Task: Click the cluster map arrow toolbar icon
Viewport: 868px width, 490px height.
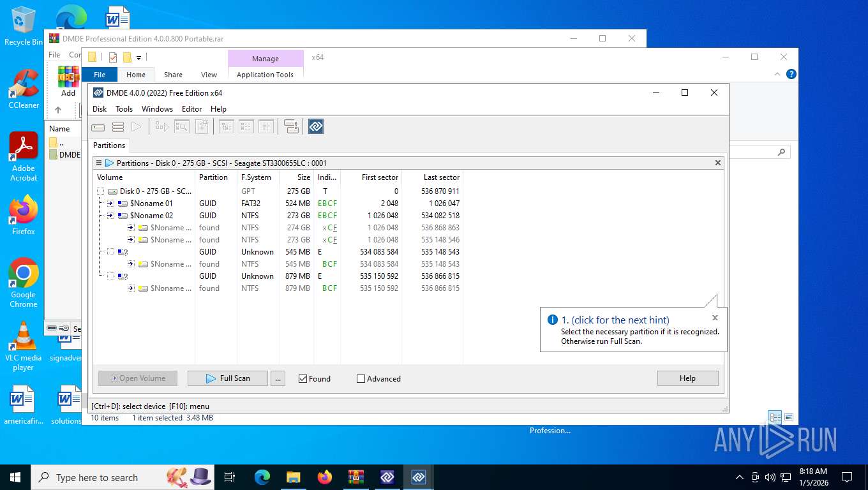Action: [x=162, y=127]
